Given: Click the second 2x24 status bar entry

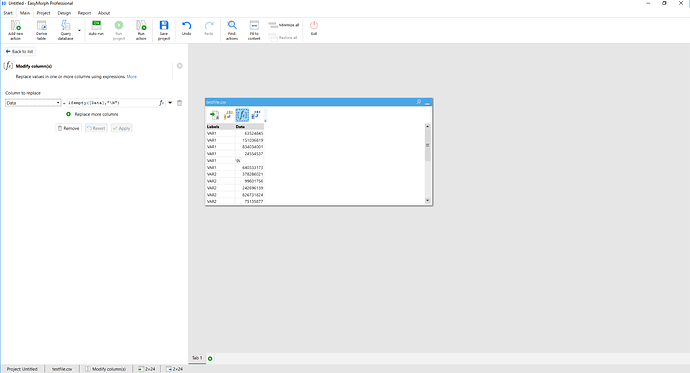Looking at the screenshot, I should pyautogui.click(x=175, y=369).
